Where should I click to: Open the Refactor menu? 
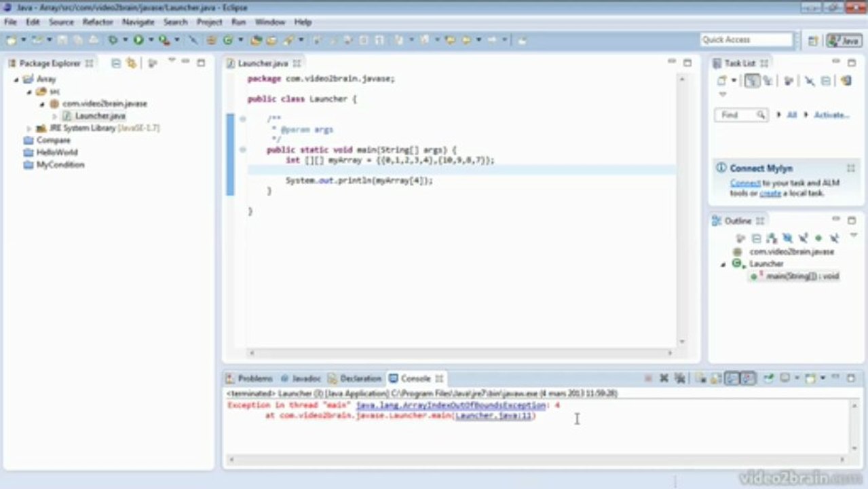point(98,22)
